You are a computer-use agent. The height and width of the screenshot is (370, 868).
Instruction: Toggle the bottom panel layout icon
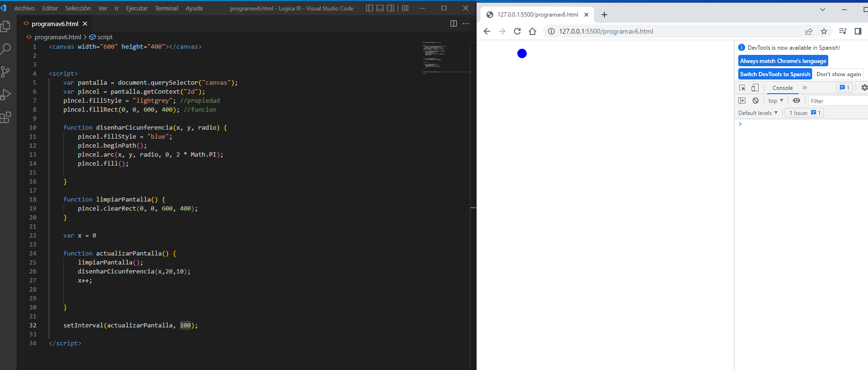click(x=380, y=8)
